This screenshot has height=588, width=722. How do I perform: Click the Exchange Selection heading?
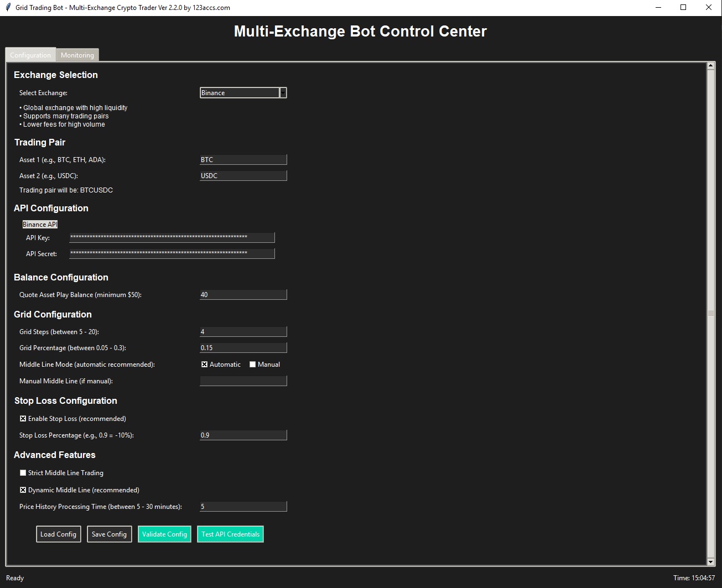point(56,75)
